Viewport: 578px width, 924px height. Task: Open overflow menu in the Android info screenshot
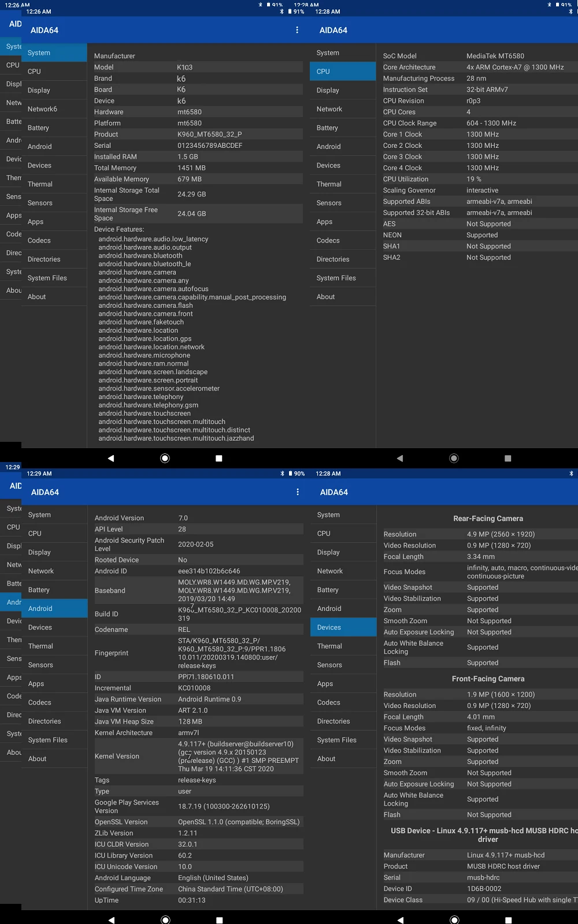point(298,492)
